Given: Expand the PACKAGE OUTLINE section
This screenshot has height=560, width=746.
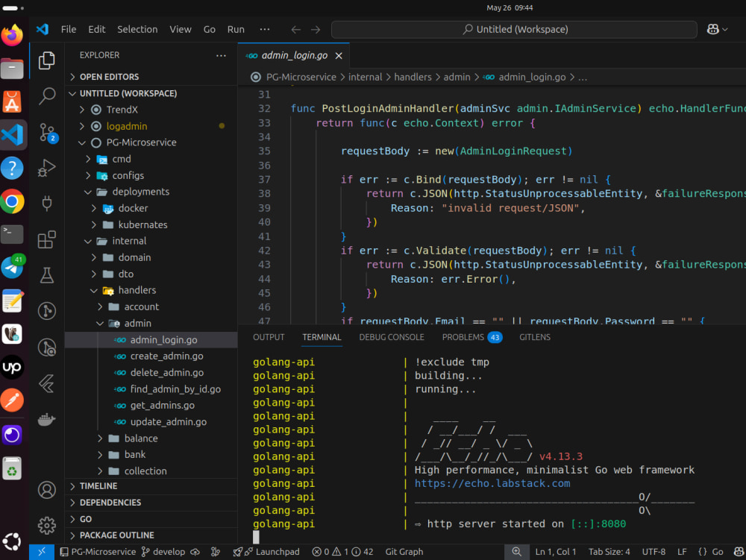Looking at the screenshot, I should coord(117,535).
